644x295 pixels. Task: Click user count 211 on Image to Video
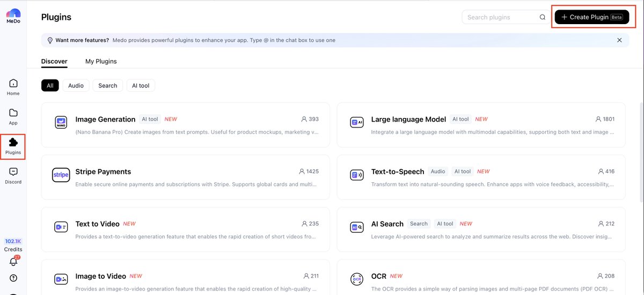pos(310,276)
